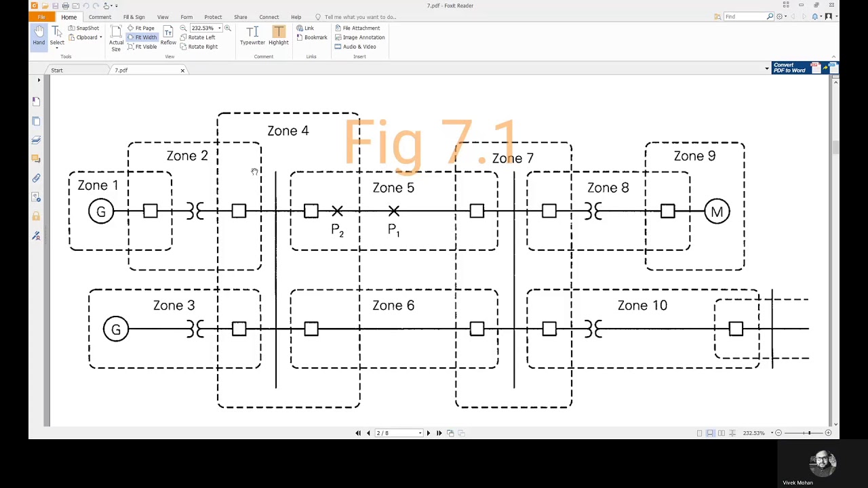Screen dimensions: 868x488
Task: Switch to the Comment ribbon tab
Action: tap(100, 17)
